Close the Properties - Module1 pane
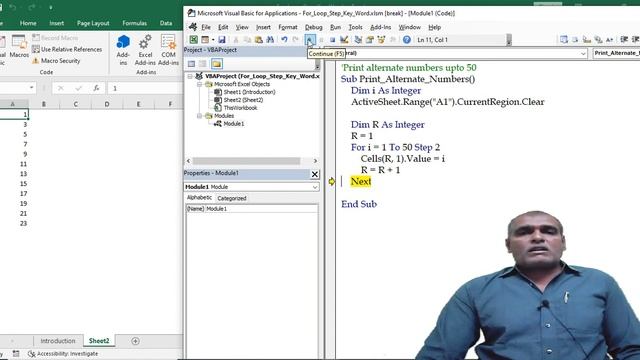 coord(315,174)
